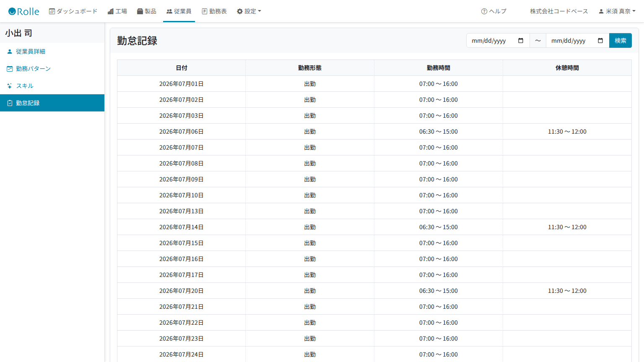Screen dimensions: 644x362
Task: Click the end date input field
Action: pyautogui.click(x=578, y=41)
